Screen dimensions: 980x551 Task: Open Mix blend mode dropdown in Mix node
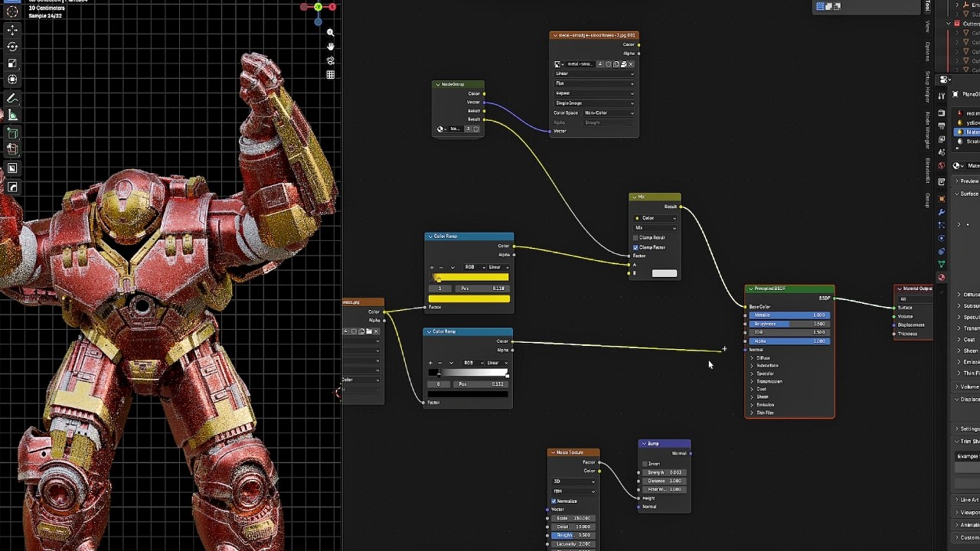(655, 228)
